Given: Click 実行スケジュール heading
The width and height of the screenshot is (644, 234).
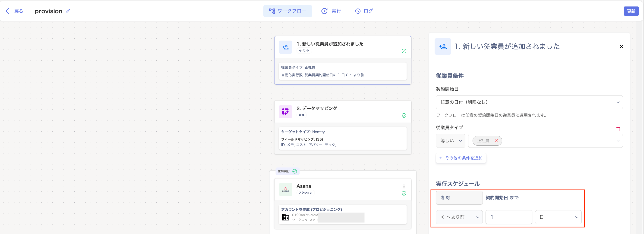Looking at the screenshot, I should (458, 184).
